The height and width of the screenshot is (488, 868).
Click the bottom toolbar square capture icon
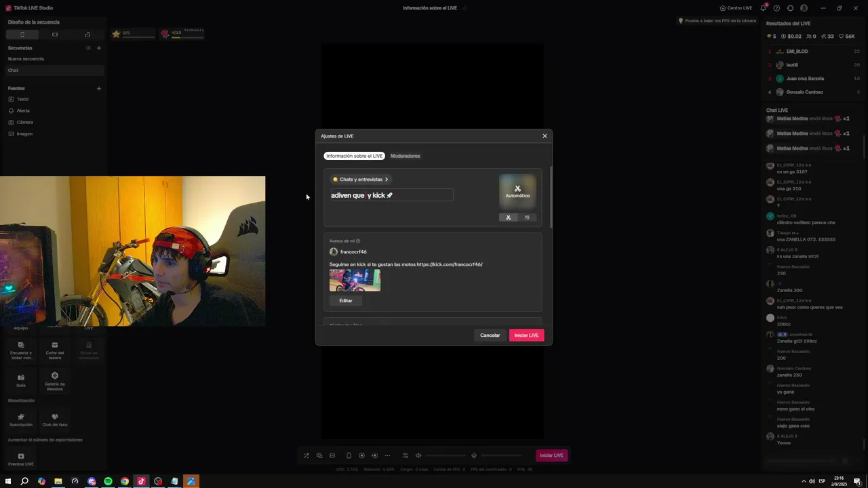click(x=332, y=455)
